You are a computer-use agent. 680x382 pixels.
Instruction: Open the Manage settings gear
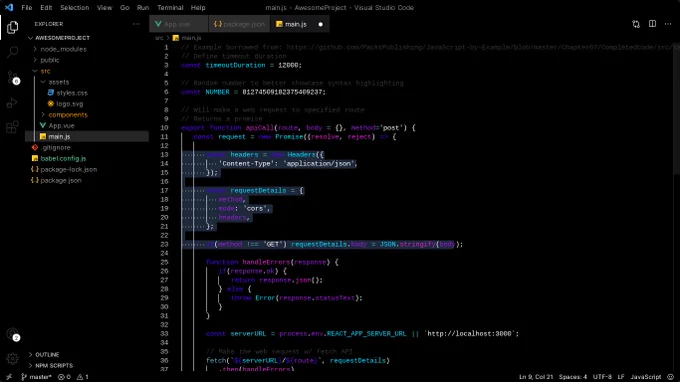(12, 359)
